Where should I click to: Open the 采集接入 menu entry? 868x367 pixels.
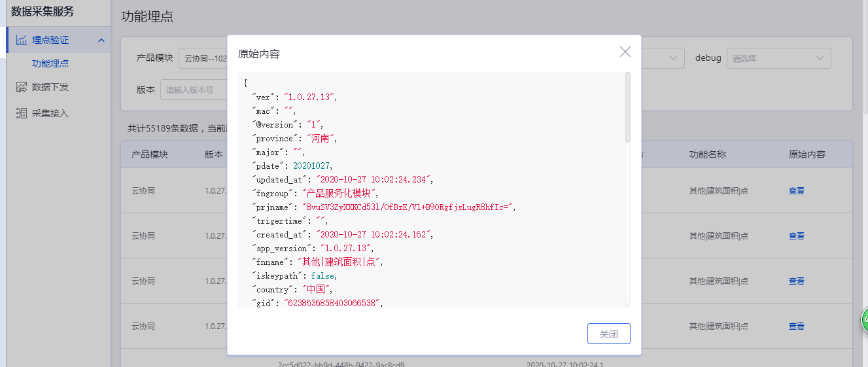[50, 113]
